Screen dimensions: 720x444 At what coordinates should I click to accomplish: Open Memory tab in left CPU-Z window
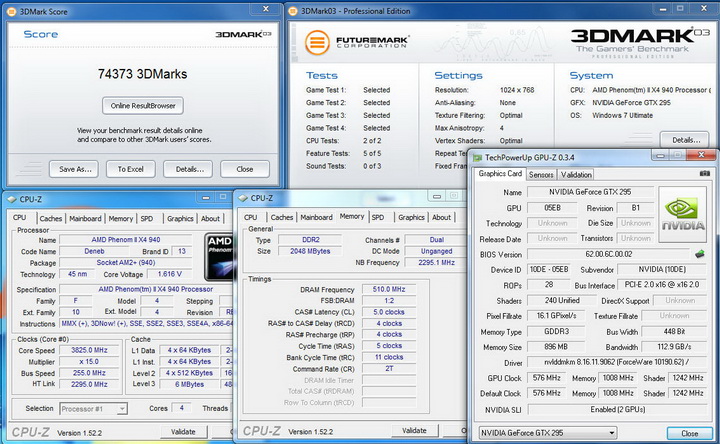(120, 219)
